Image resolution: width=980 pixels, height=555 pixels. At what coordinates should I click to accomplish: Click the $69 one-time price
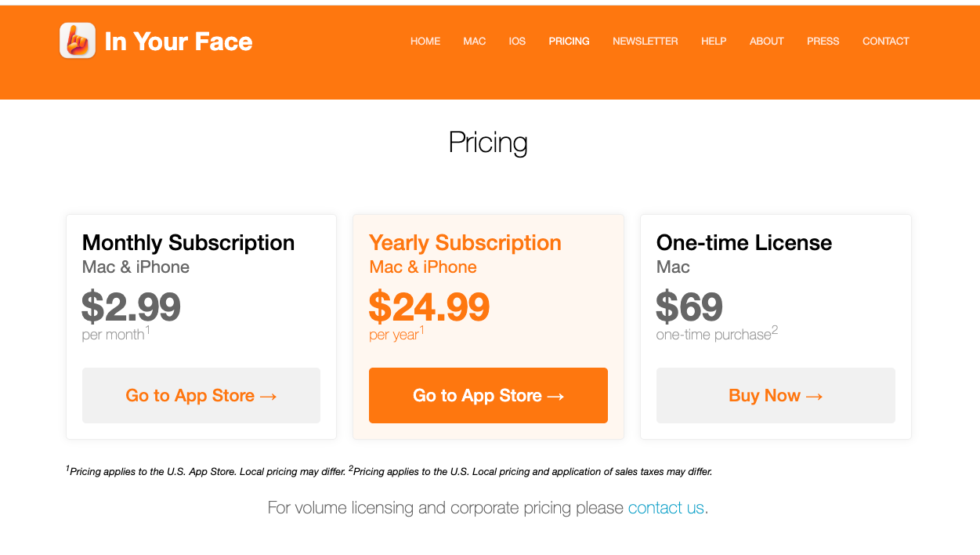(x=689, y=307)
